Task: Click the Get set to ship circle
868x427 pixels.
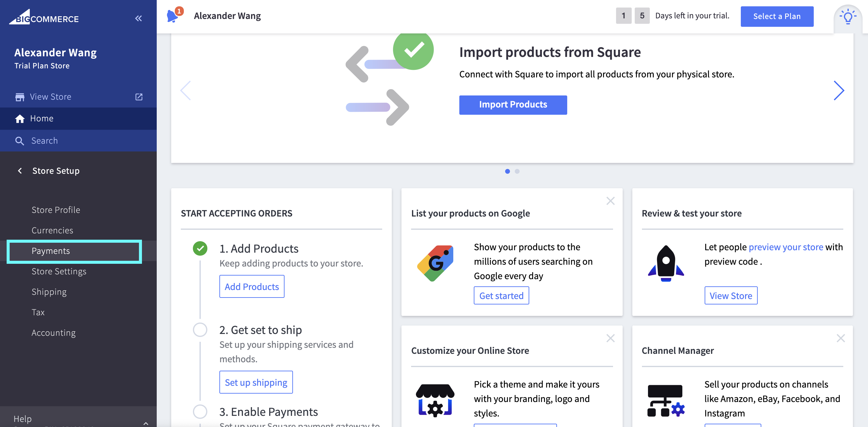Action: click(x=200, y=330)
